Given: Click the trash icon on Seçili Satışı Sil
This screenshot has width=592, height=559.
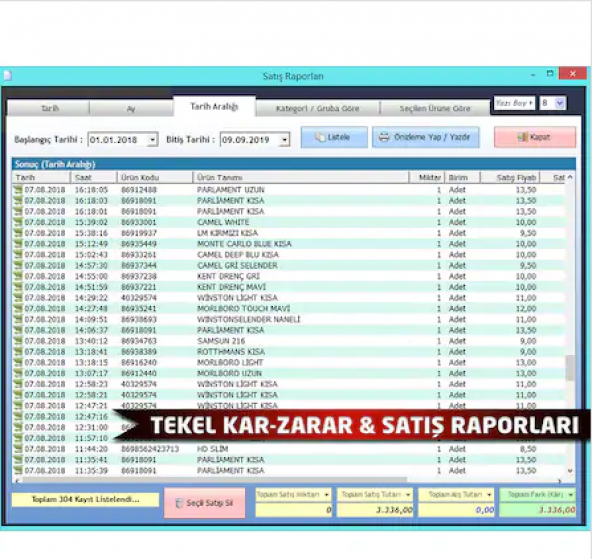Looking at the screenshot, I should (179, 504).
